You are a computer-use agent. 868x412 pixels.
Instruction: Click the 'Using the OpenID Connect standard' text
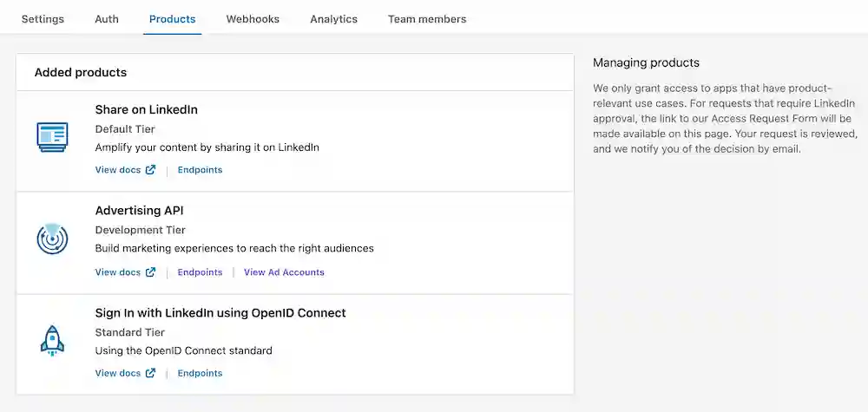coord(184,350)
